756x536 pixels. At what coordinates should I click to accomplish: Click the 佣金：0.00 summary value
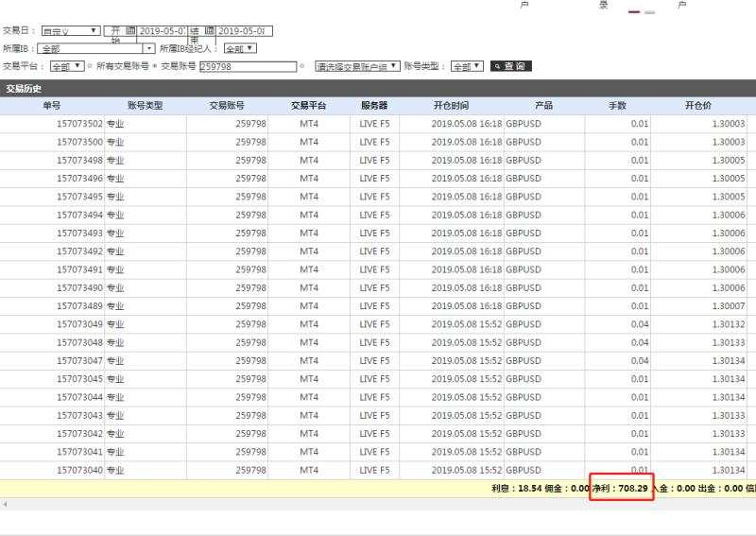[567, 488]
